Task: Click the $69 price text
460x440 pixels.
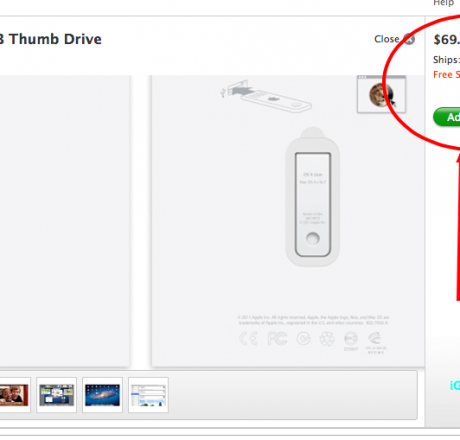Action: click(447, 40)
